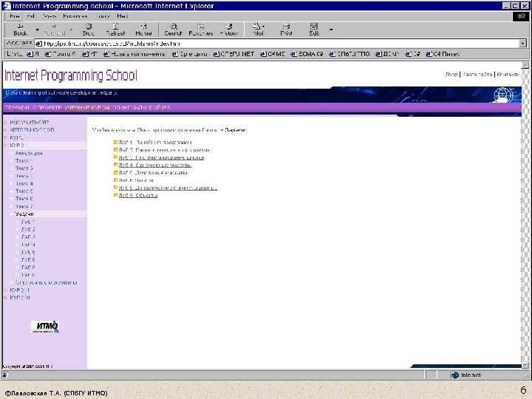Click the address bar URL field

[x=276, y=44]
